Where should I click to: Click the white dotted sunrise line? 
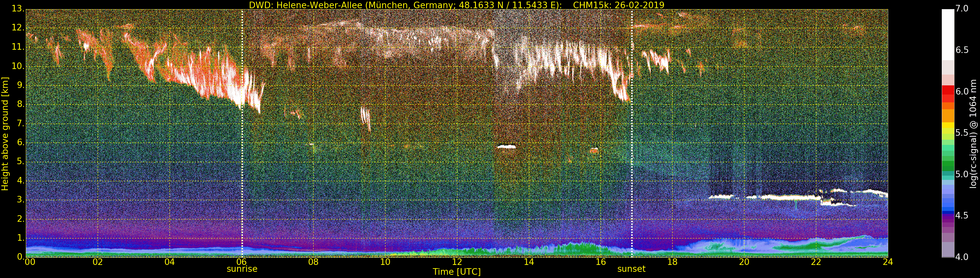tap(242, 133)
